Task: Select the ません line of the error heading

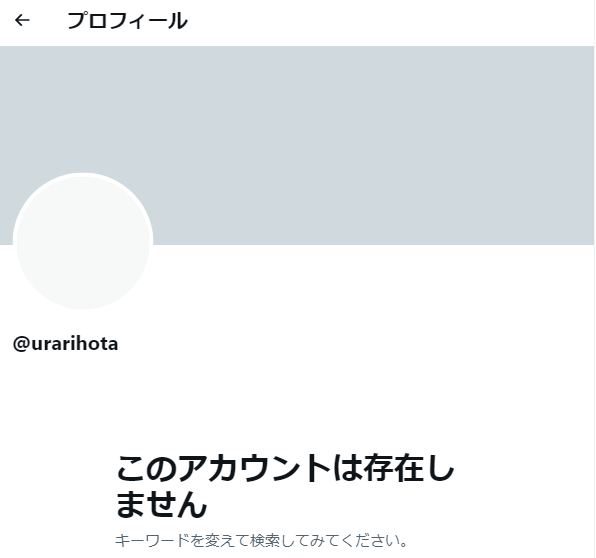Action: point(161,504)
